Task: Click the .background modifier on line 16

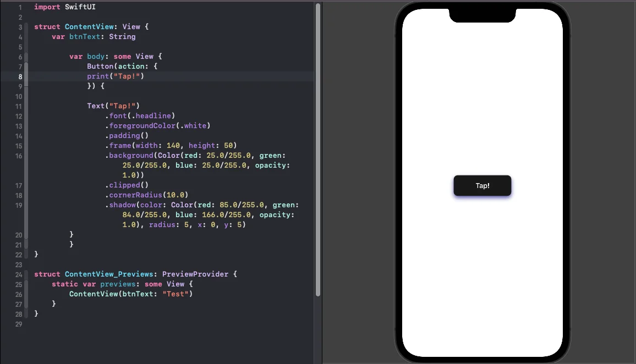Action: click(x=129, y=156)
